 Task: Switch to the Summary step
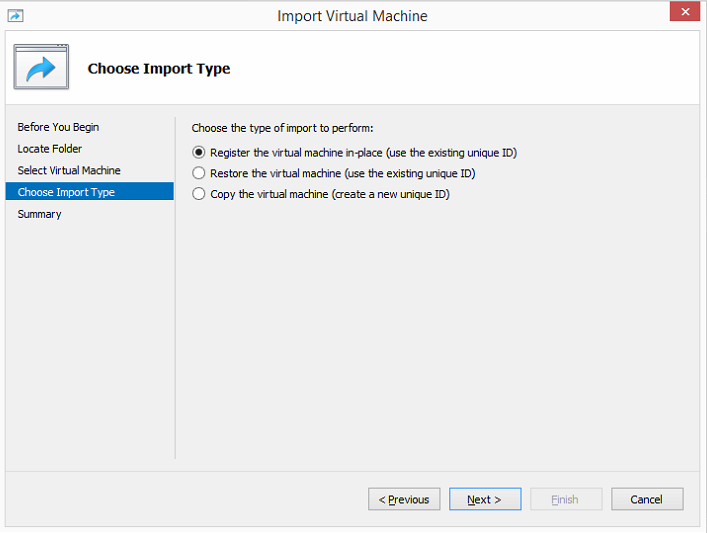click(x=39, y=214)
